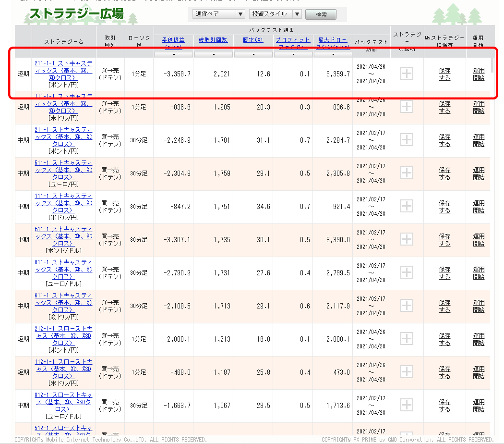Click 運用開始 for ポンド/ドル strategy row
The width and height of the screenshot is (504, 444).
pos(479,240)
